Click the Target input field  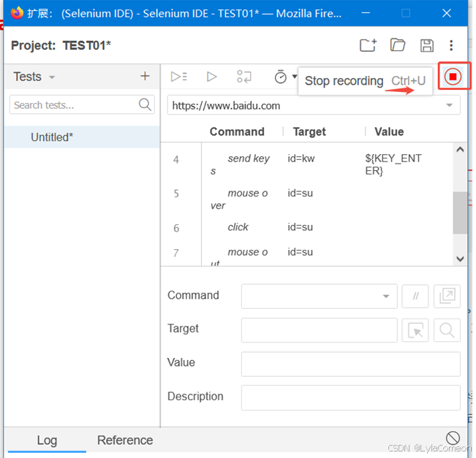click(319, 330)
